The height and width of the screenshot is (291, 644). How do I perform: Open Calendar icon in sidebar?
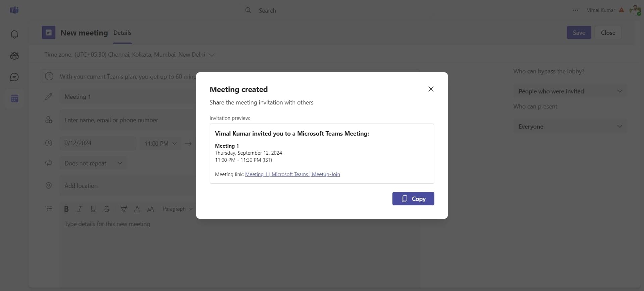pos(14,99)
